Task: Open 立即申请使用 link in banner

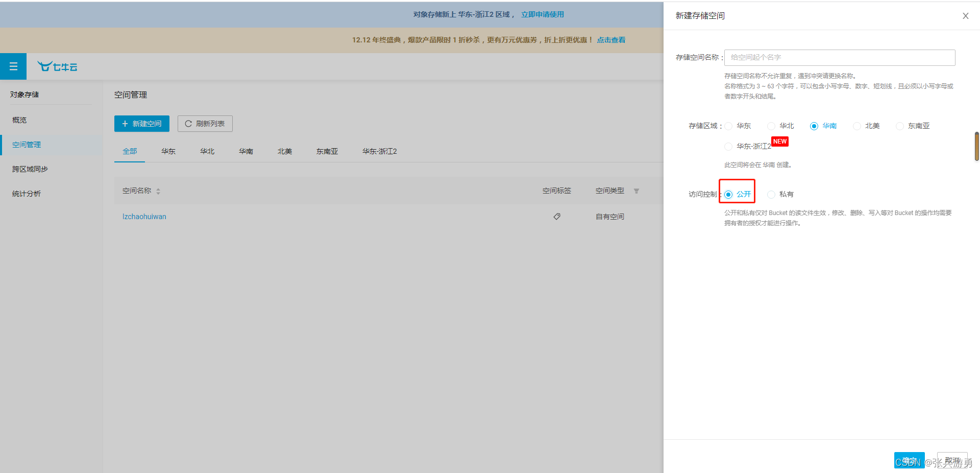Action: coord(543,14)
